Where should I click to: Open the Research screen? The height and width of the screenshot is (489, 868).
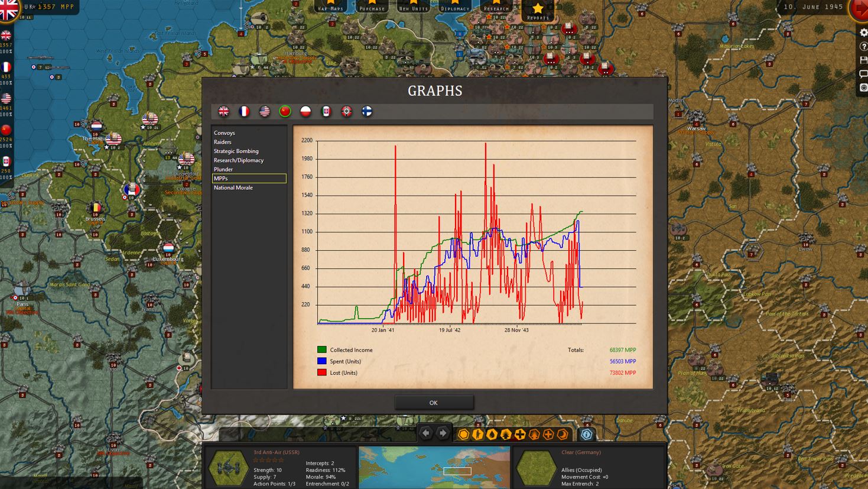(496, 7)
